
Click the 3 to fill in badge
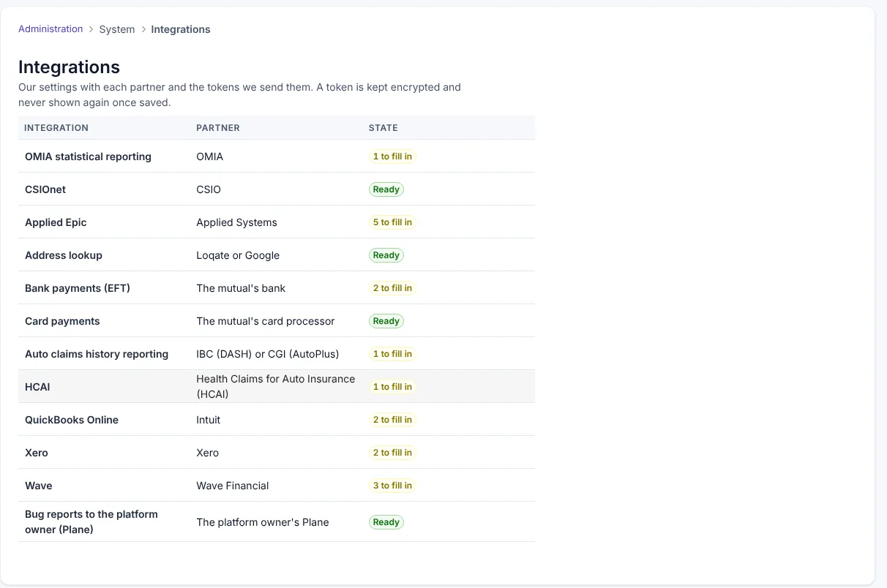(392, 486)
